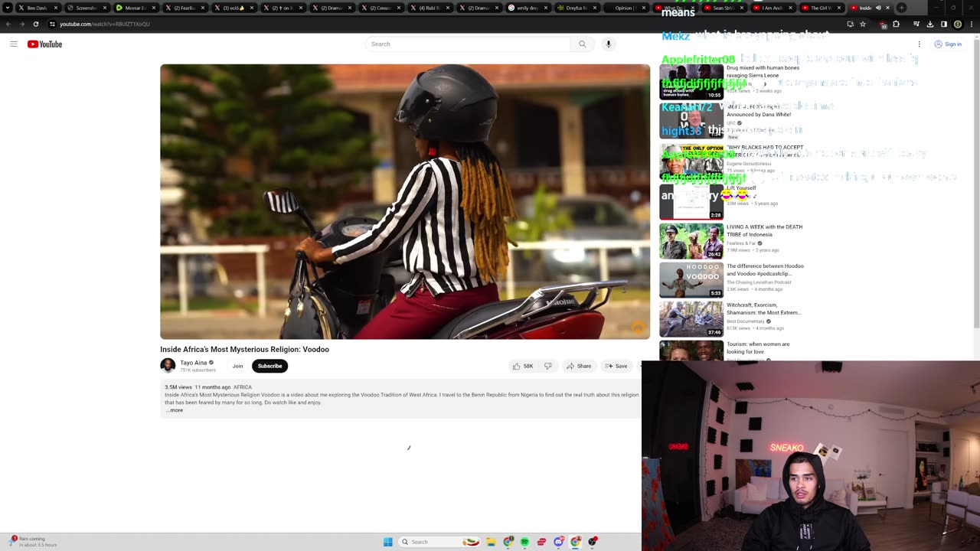
Task: Open the Chrome profile avatar
Action: point(958,24)
